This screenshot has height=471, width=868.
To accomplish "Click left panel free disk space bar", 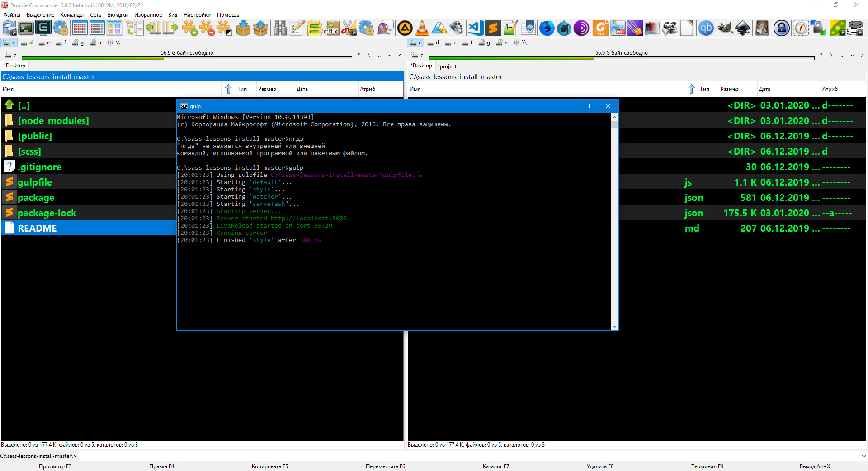I will coord(186,58).
